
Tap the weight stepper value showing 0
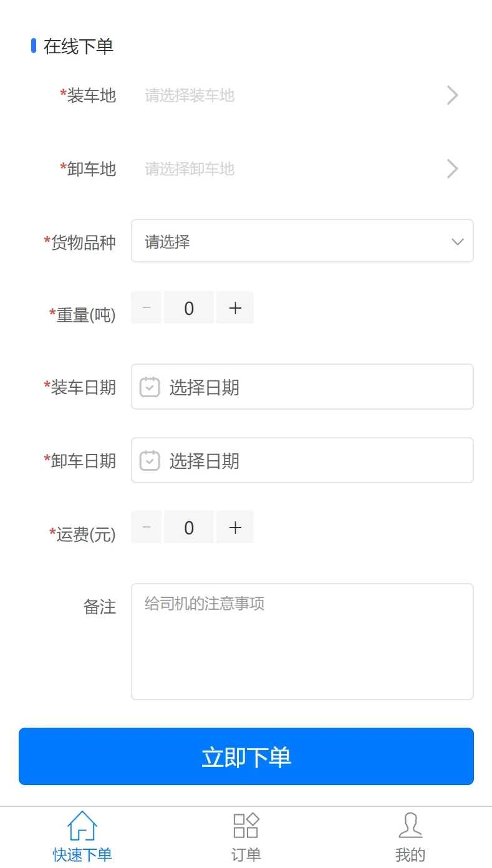[188, 307]
